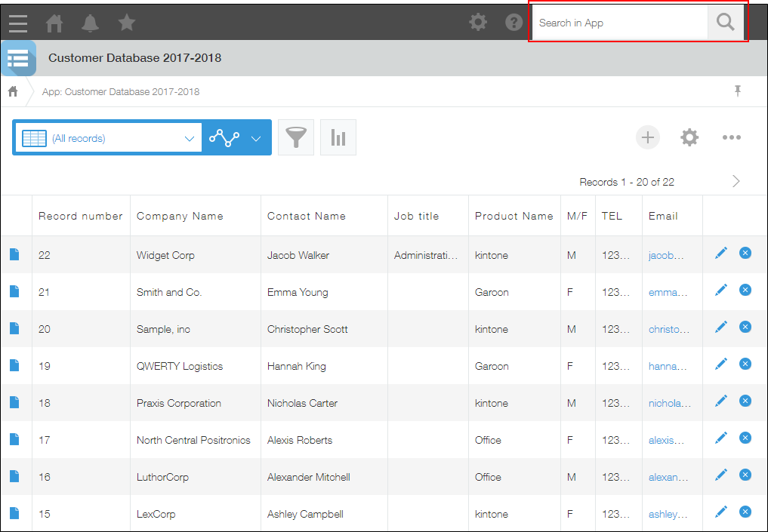The image size is (768, 532).
Task: Click the search magnifier button
Action: click(726, 23)
